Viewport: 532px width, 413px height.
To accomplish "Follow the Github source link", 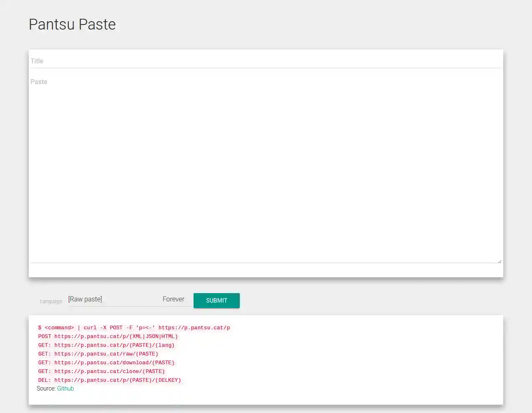I will point(65,388).
